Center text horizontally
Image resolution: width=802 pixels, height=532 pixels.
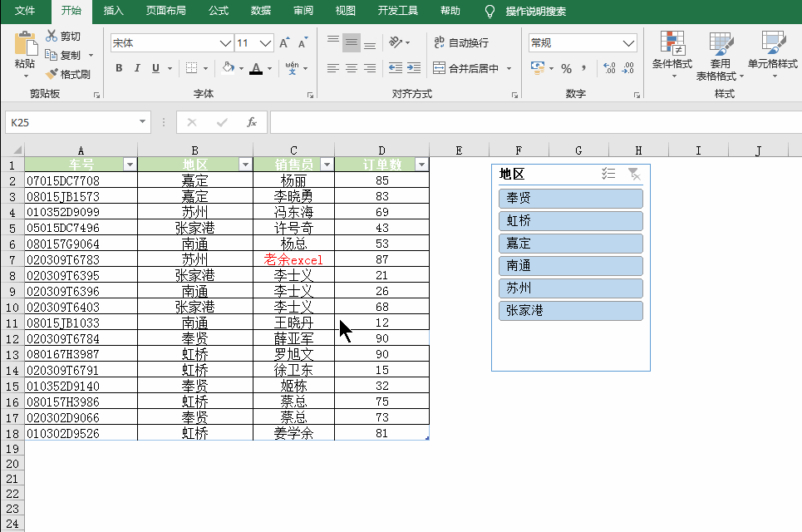[x=352, y=68]
